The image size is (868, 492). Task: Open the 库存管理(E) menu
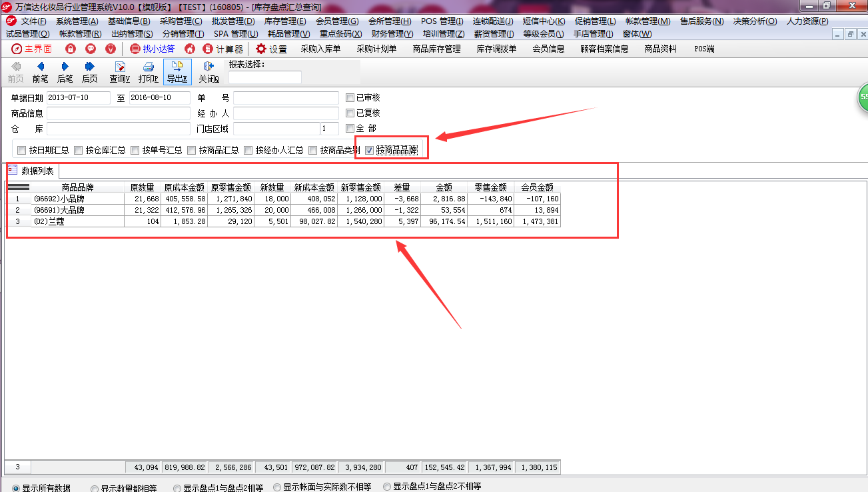click(284, 21)
